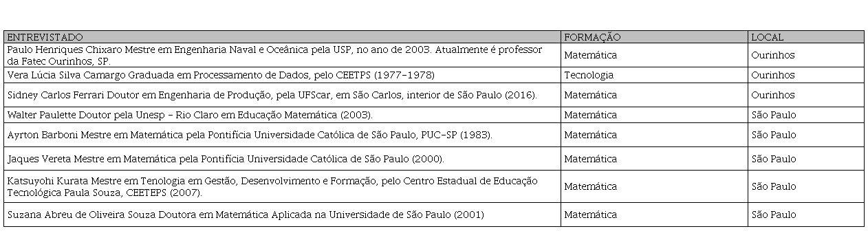
Task: Click the Jaques Vereta entry
Action: [x=282, y=159]
